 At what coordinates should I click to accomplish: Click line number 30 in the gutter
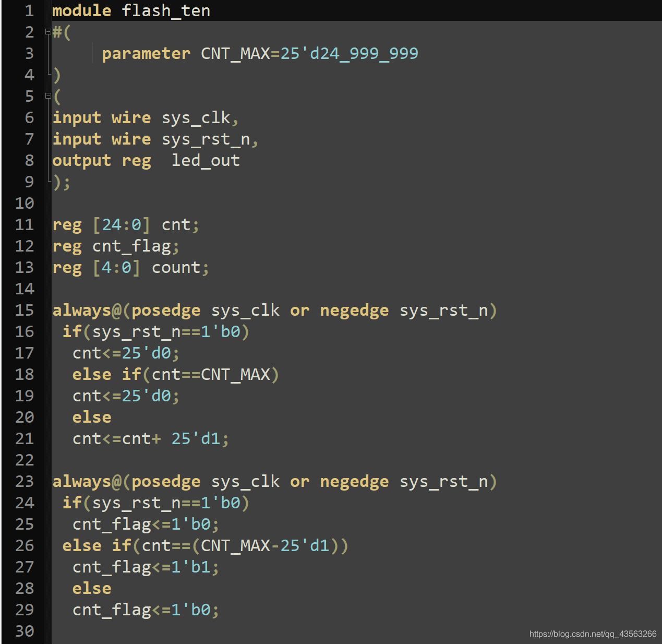click(x=25, y=631)
